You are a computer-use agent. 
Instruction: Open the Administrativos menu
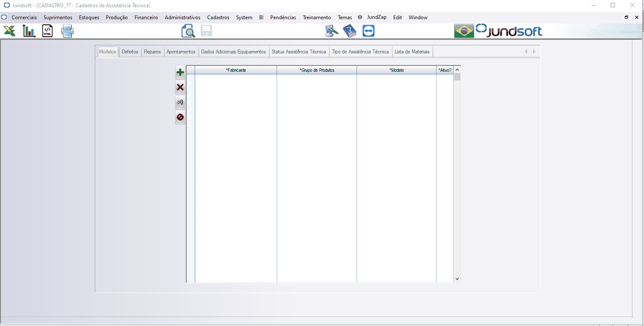click(x=182, y=18)
